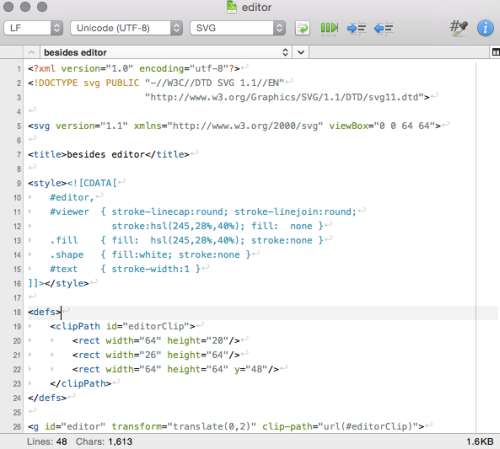Click the shift right indent icon
500x449 pixels.
(356, 28)
